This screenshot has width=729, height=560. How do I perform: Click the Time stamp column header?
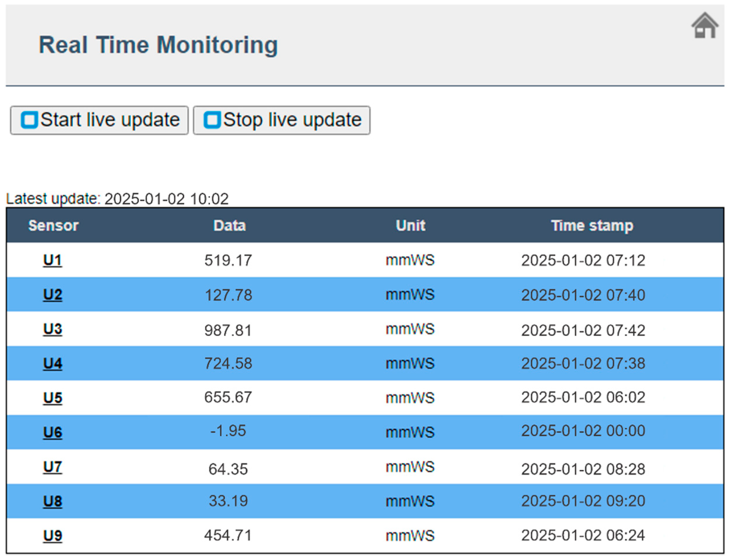click(592, 226)
